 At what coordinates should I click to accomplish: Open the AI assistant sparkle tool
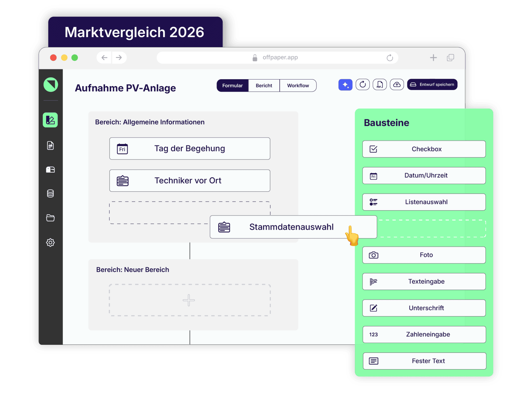point(345,85)
